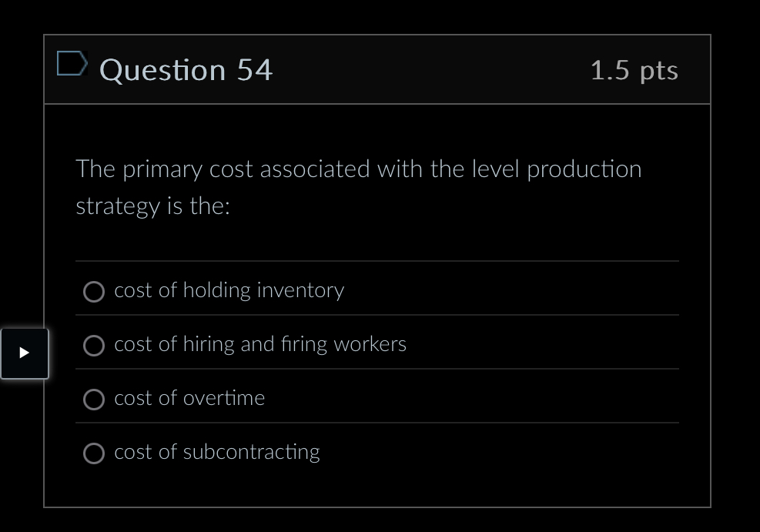Click the Question 54 header title

click(186, 70)
